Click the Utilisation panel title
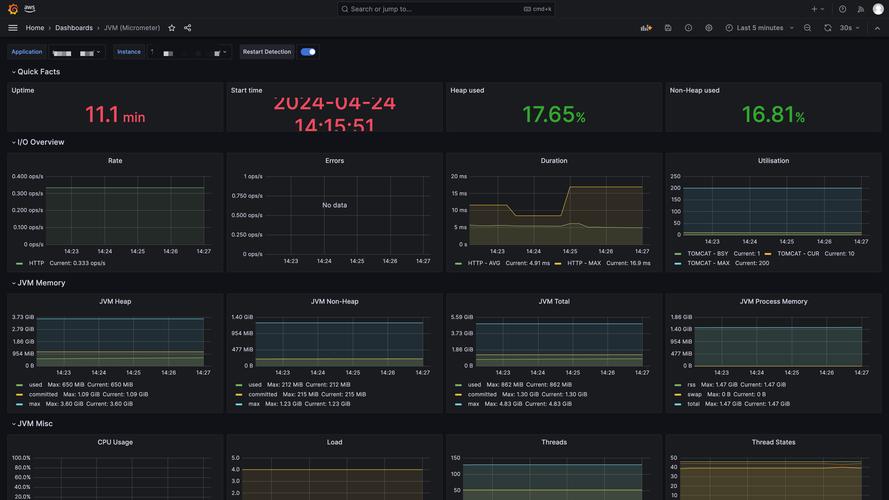 [x=773, y=161]
